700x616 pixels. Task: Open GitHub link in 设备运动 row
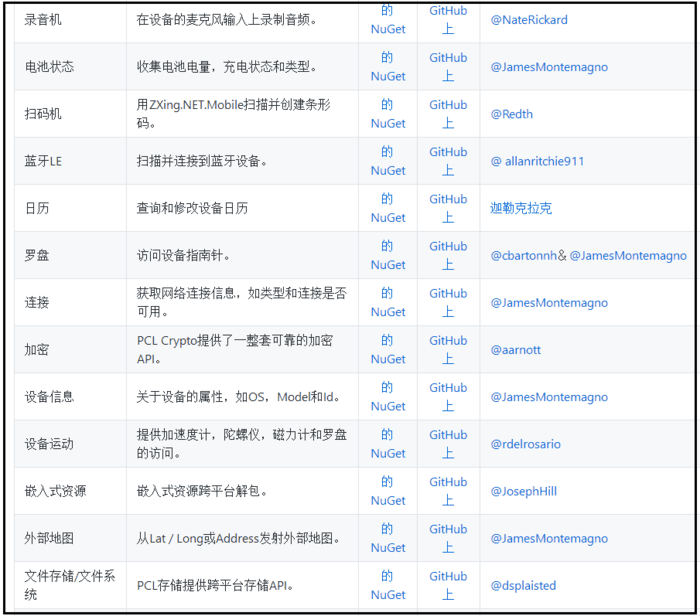(448, 444)
